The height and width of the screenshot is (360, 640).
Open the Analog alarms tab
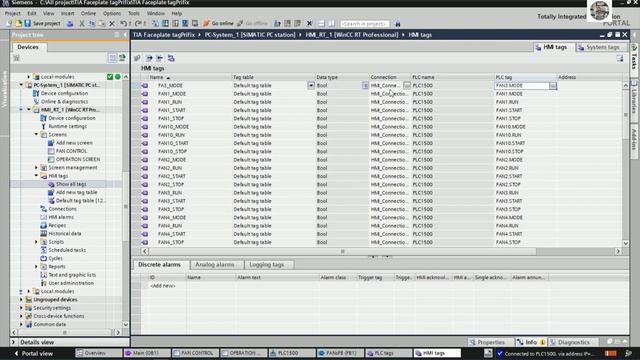click(215, 264)
